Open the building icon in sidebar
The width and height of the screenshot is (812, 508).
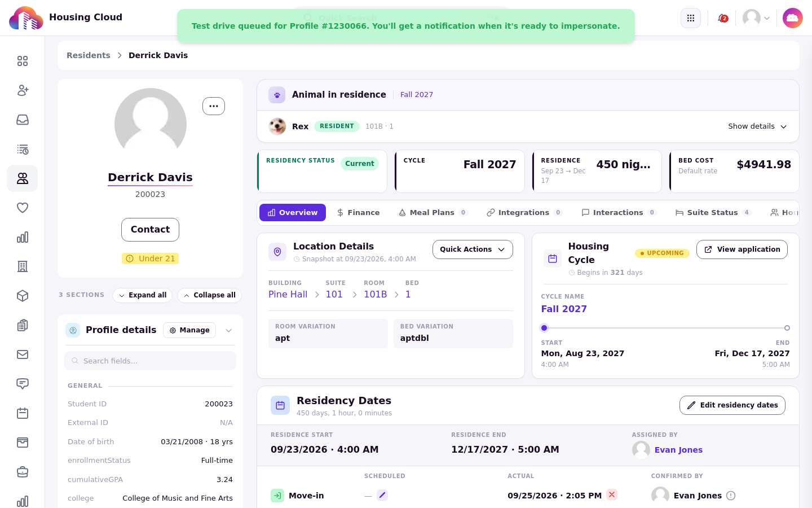[23, 266]
